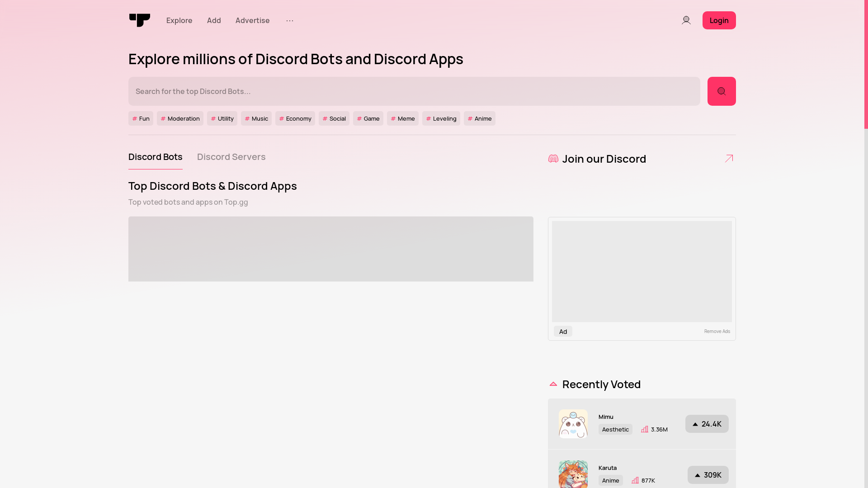Click the sidebar ad banner

coord(642,272)
